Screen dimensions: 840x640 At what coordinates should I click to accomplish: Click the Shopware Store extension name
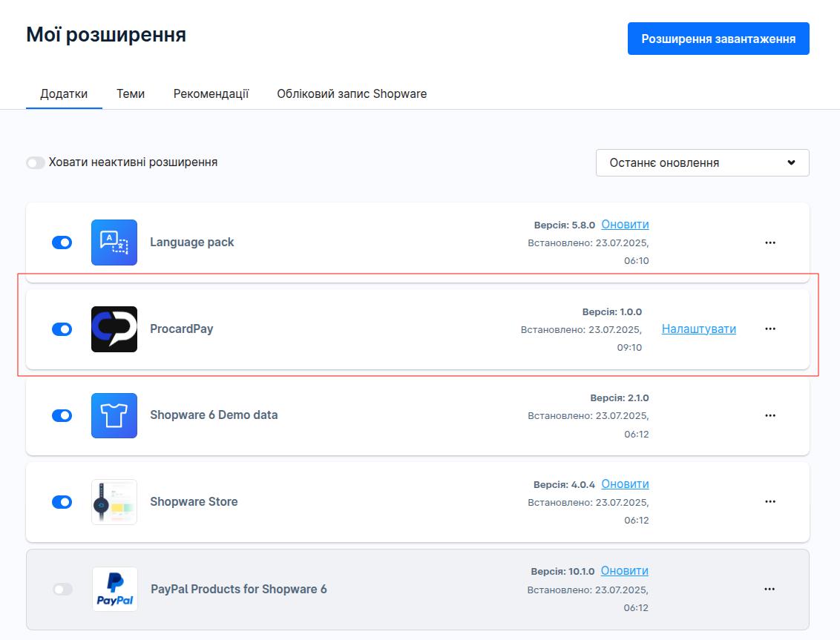click(194, 502)
